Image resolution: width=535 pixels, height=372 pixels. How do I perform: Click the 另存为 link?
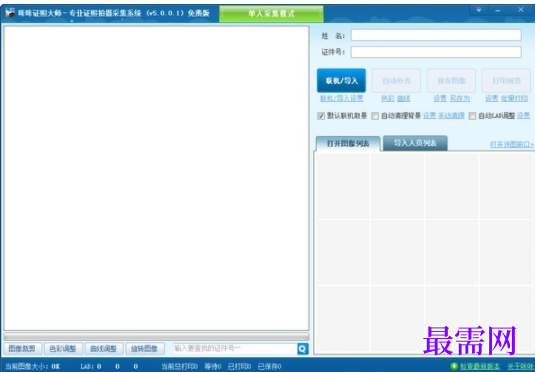(460, 99)
